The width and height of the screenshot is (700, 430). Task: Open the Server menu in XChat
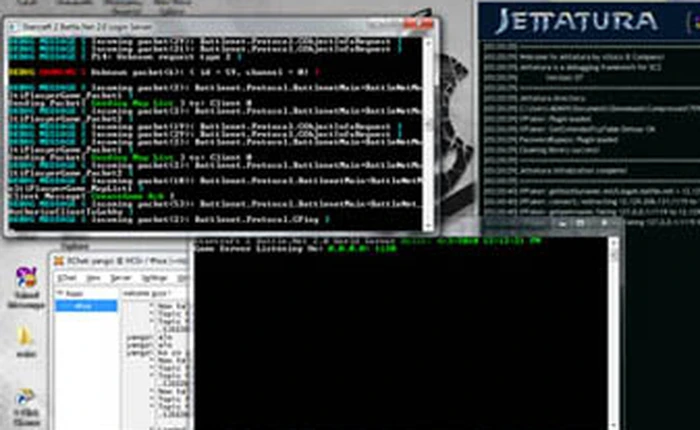(121, 277)
